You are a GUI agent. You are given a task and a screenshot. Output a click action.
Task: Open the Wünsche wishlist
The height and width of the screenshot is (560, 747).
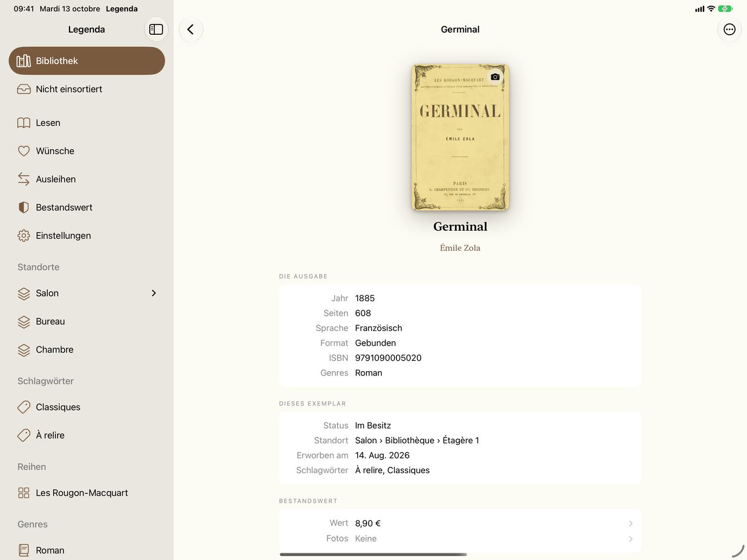click(x=87, y=151)
